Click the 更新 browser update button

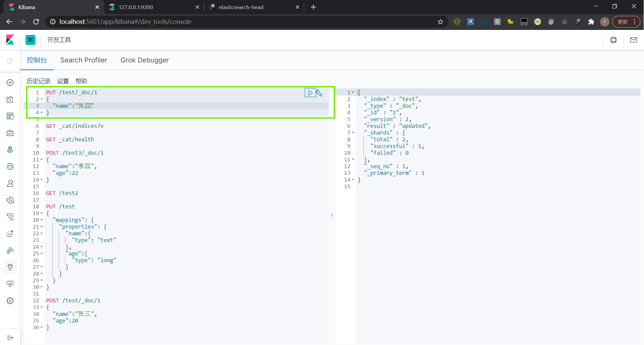coord(626,22)
